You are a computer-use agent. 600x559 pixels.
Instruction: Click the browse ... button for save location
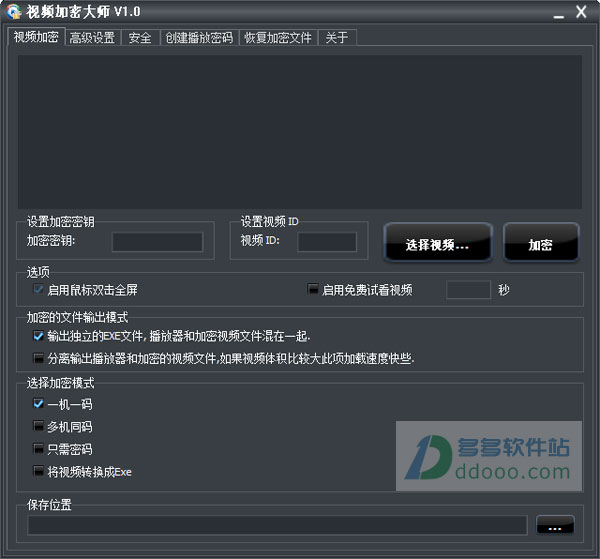click(x=555, y=525)
